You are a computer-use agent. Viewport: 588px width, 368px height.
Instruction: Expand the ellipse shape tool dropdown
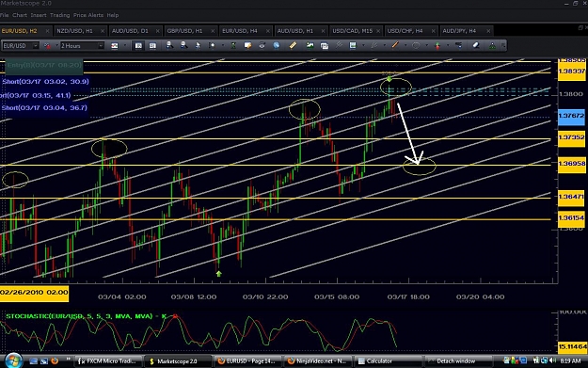pyautogui.click(x=426, y=46)
